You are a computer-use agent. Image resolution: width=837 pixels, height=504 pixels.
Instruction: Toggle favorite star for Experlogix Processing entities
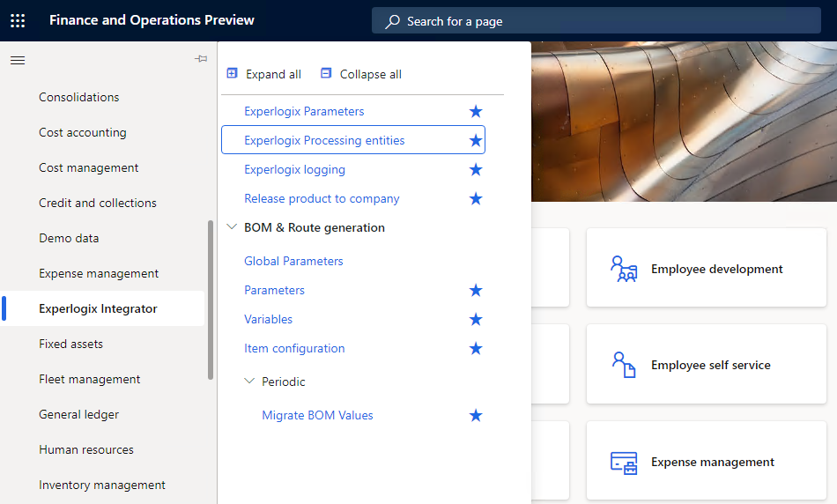click(x=476, y=140)
